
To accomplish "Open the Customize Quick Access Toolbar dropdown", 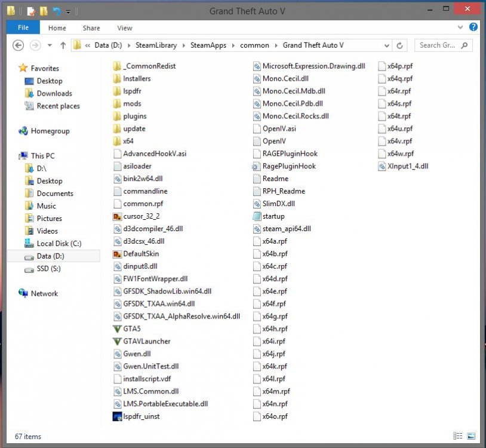I will click(x=68, y=12).
